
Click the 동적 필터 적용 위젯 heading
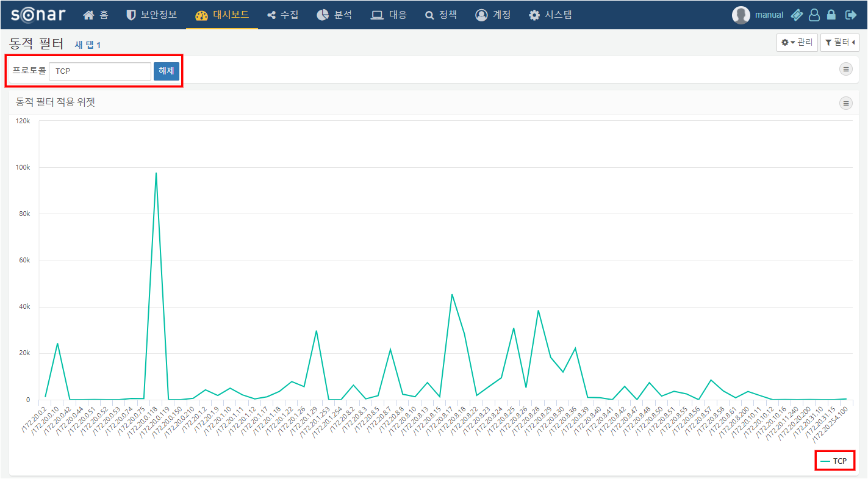[56, 103]
